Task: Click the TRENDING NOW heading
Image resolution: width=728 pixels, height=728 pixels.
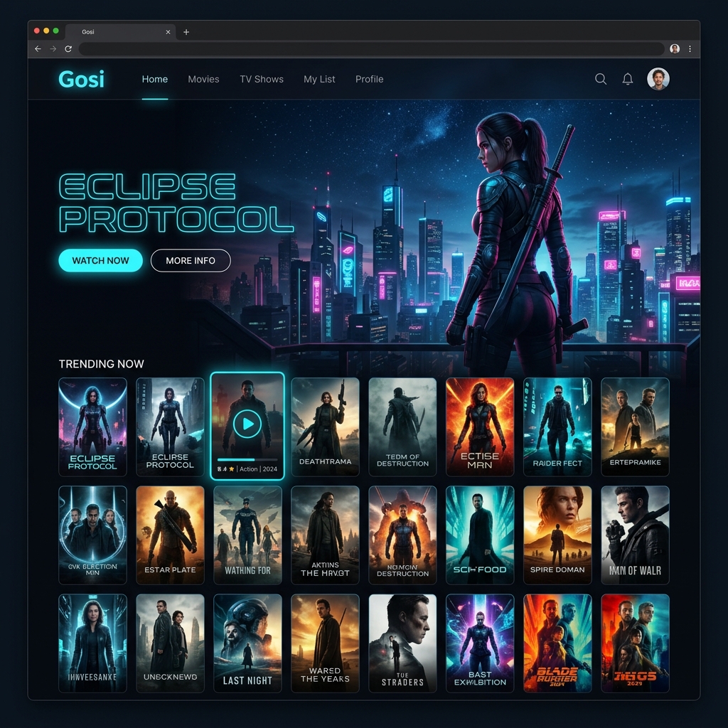Action: point(101,364)
